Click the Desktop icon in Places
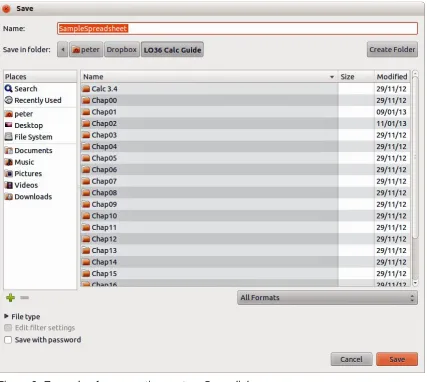Screen dimensions: 427x382 [x=9, y=125]
